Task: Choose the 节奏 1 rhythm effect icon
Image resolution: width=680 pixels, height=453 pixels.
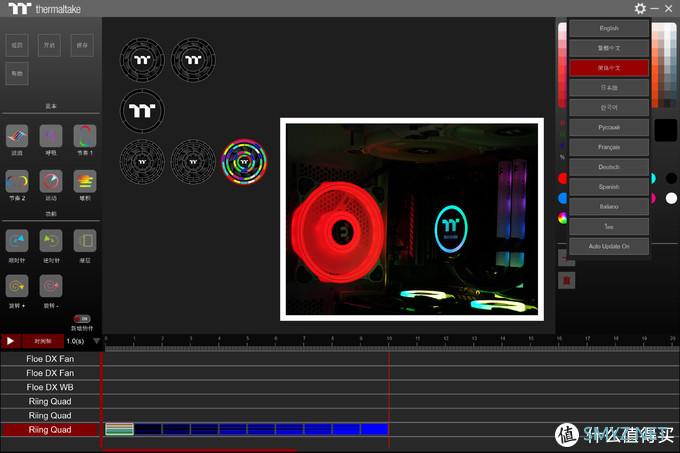Action: click(85, 136)
